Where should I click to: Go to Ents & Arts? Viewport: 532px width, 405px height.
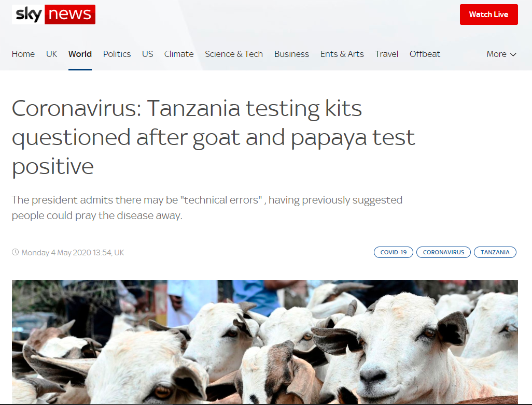(342, 54)
